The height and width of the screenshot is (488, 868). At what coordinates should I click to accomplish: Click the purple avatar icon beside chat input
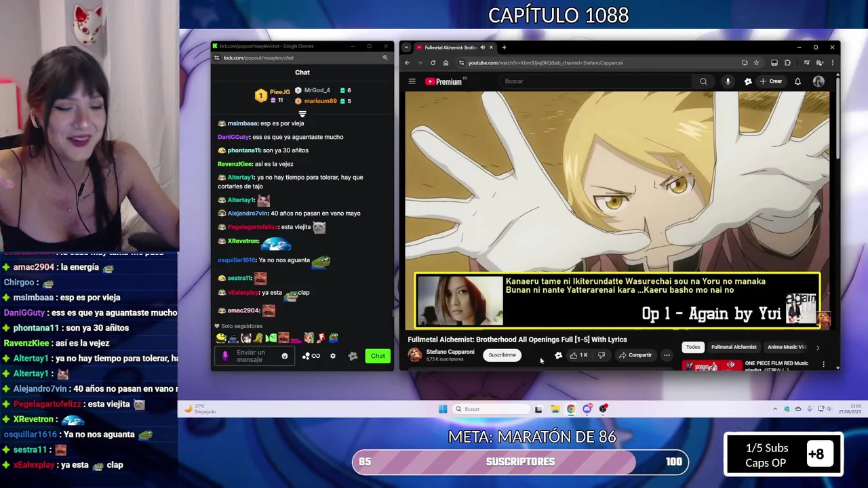pos(225,356)
